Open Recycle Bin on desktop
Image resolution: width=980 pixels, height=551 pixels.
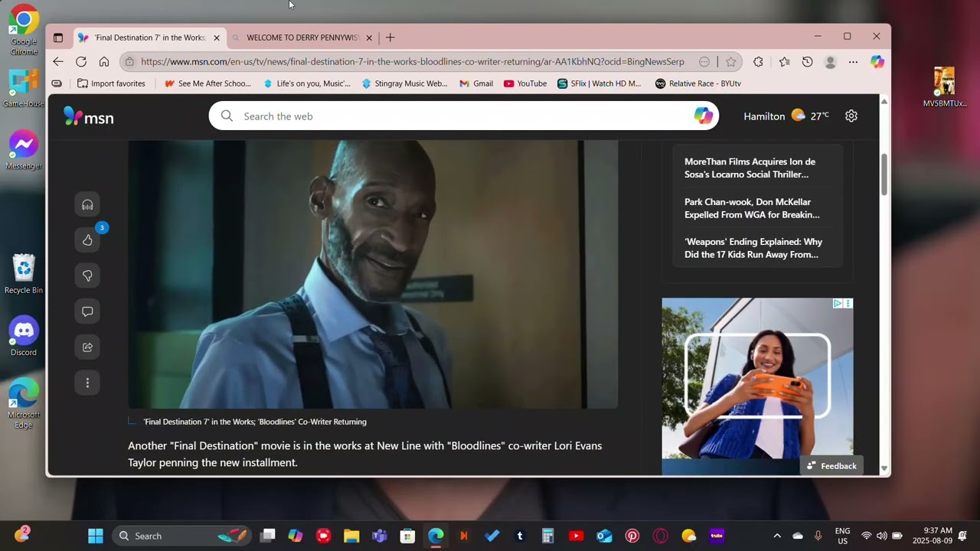(24, 274)
